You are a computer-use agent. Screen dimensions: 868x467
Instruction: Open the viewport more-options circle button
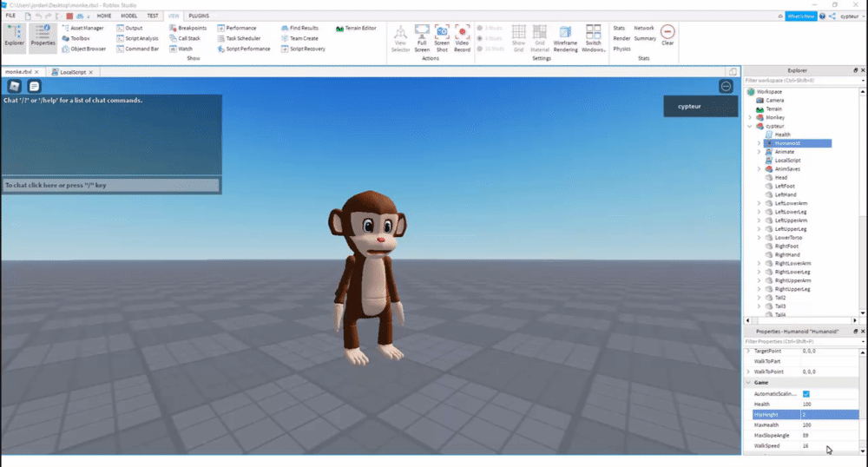(x=726, y=86)
